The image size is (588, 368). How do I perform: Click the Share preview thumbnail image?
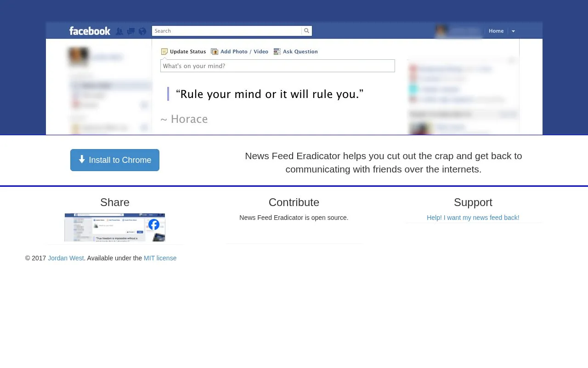click(115, 227)
